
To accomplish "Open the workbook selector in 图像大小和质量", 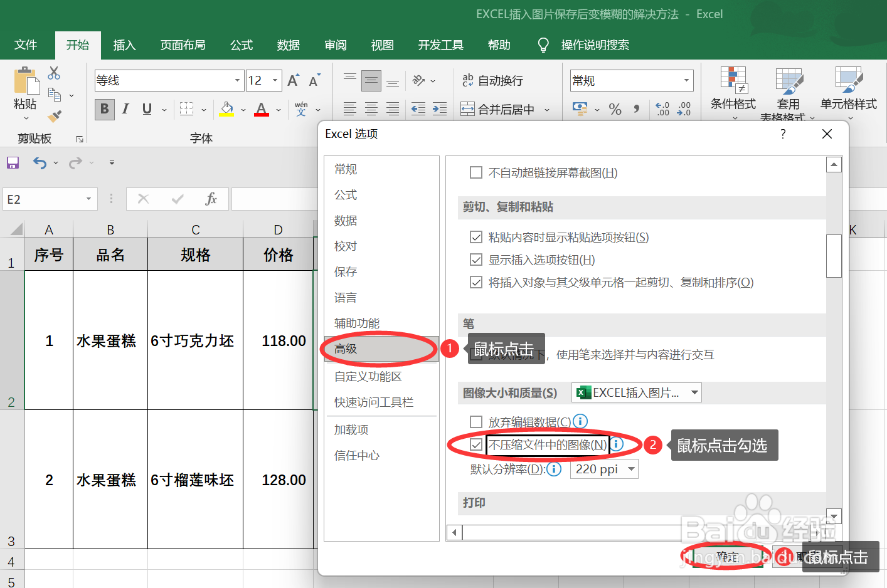I will click(637, 392).
